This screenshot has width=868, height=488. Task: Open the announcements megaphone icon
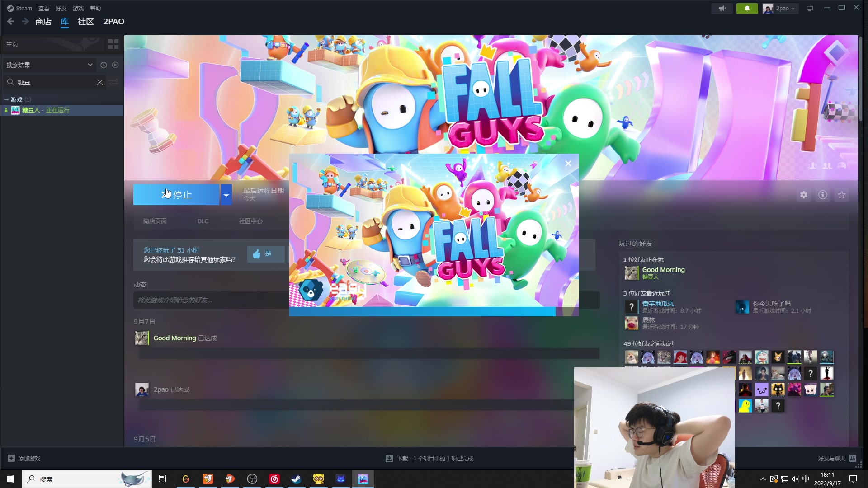[722, 9]
